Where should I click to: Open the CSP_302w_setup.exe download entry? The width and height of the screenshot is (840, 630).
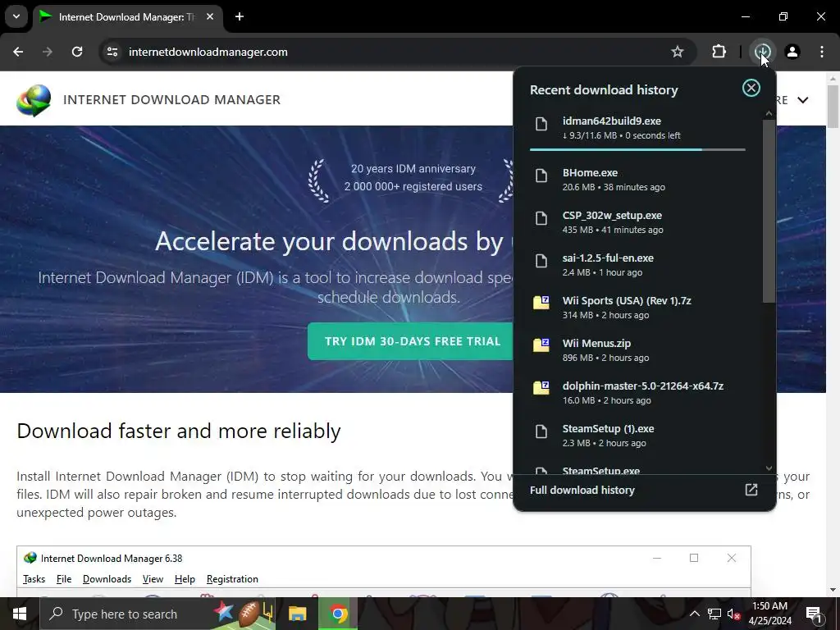pyautogui.click(x=637, y=221)
